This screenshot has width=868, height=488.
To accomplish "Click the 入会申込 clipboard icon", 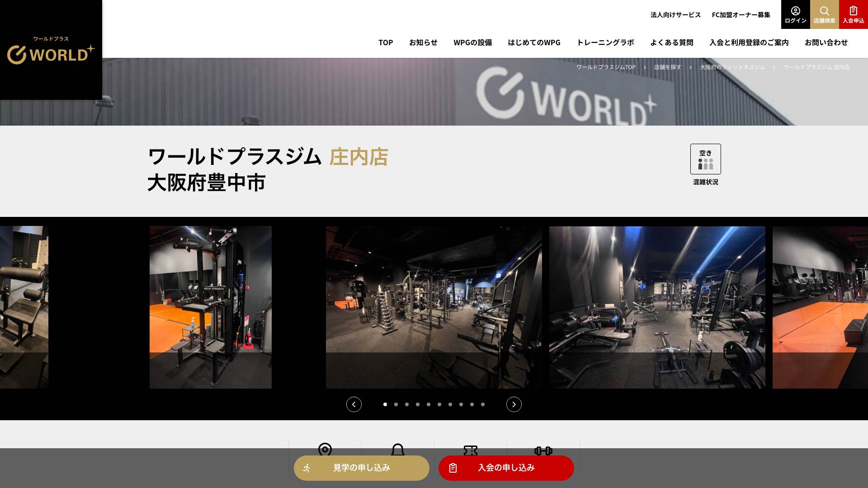I will click(x=853, y=14).
